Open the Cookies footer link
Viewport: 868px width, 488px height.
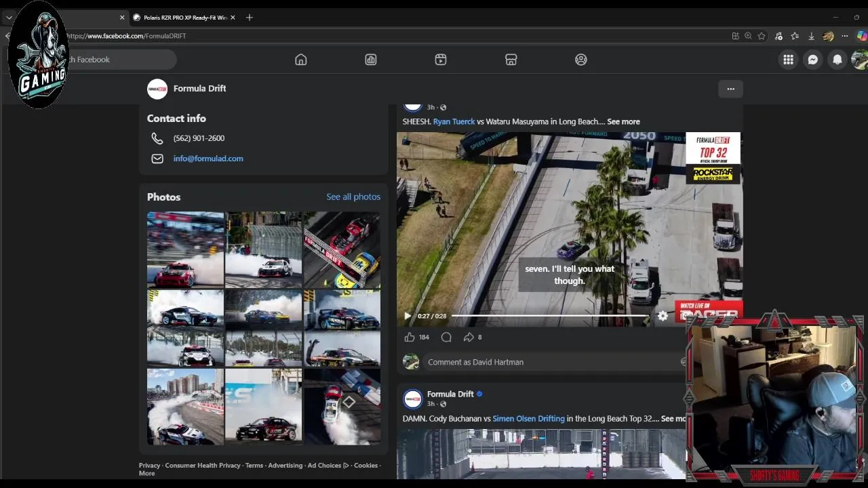[x=366, y=466]
